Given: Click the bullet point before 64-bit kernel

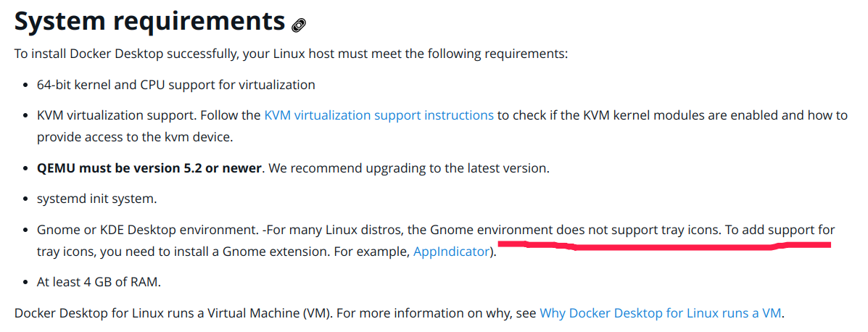Looking at the screenshot, I should click(x=25, y=86).
